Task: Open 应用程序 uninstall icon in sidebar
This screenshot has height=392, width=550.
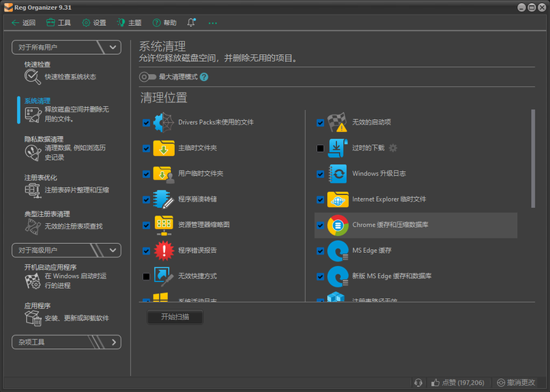Action: coord(34,319)
